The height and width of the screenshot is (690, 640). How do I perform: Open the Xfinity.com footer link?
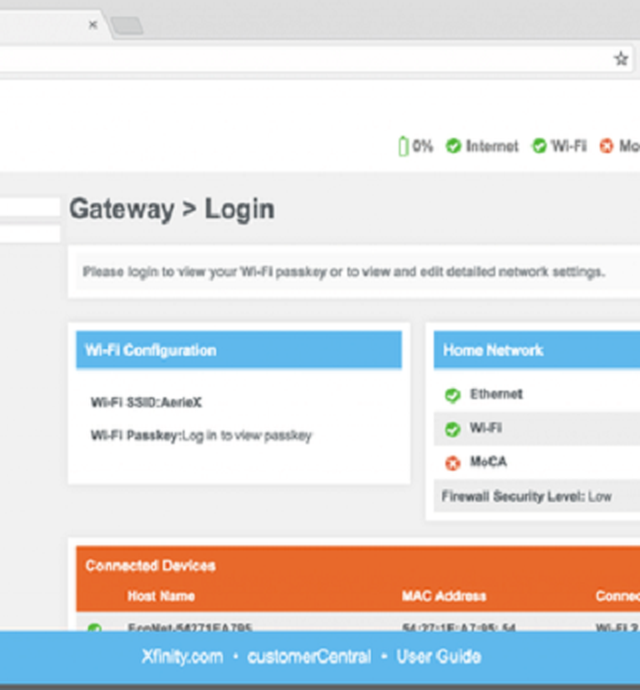coord(182,657)
